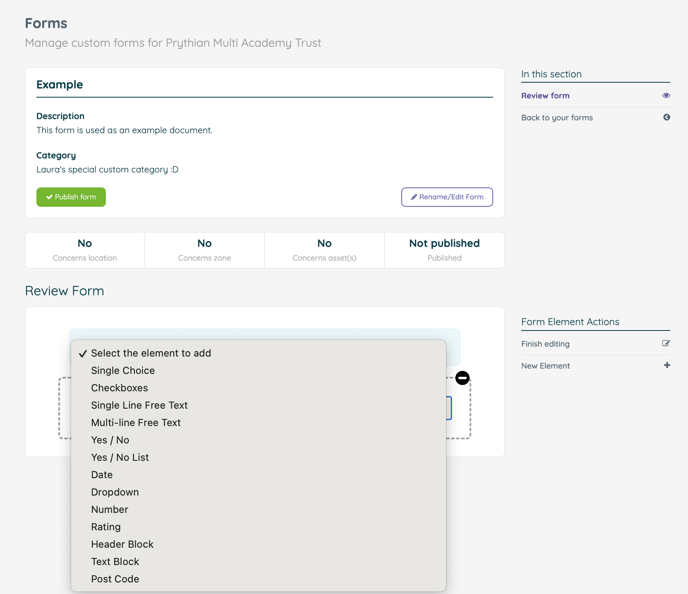Click the In this section heading

tap(551, 74)
